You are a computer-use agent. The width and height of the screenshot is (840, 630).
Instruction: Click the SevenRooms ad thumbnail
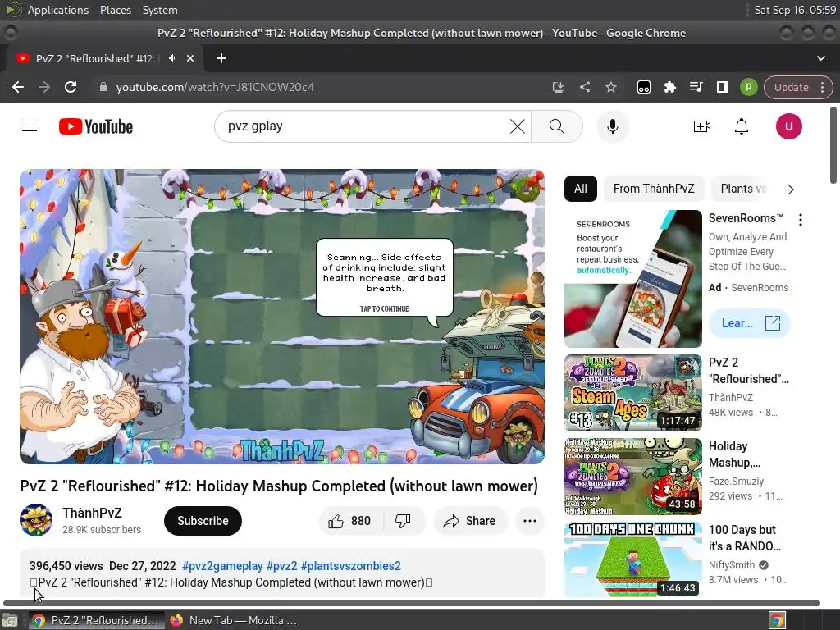click(632, 279)
